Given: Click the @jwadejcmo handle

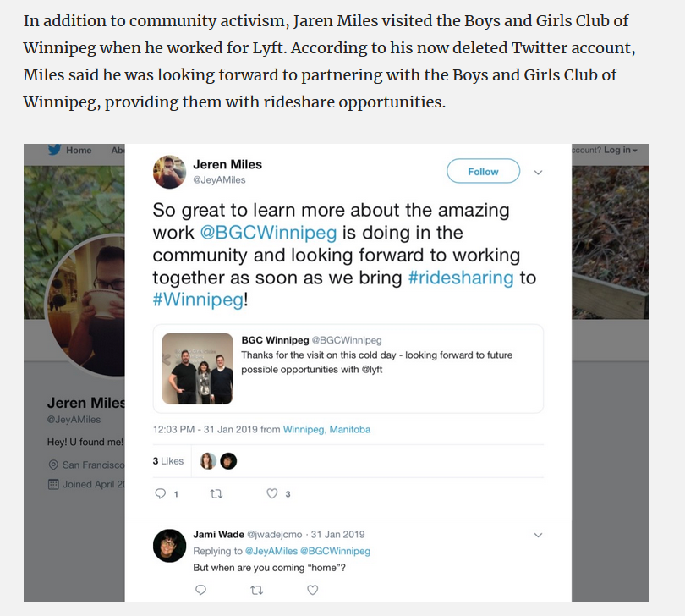Looking at the screenshot, I should (274, 534).
